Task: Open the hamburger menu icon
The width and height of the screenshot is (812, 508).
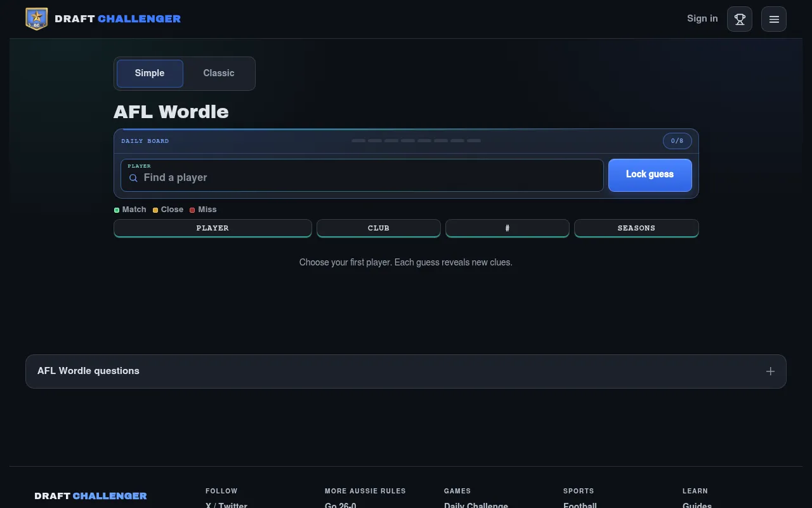Action: pos(774,19)
